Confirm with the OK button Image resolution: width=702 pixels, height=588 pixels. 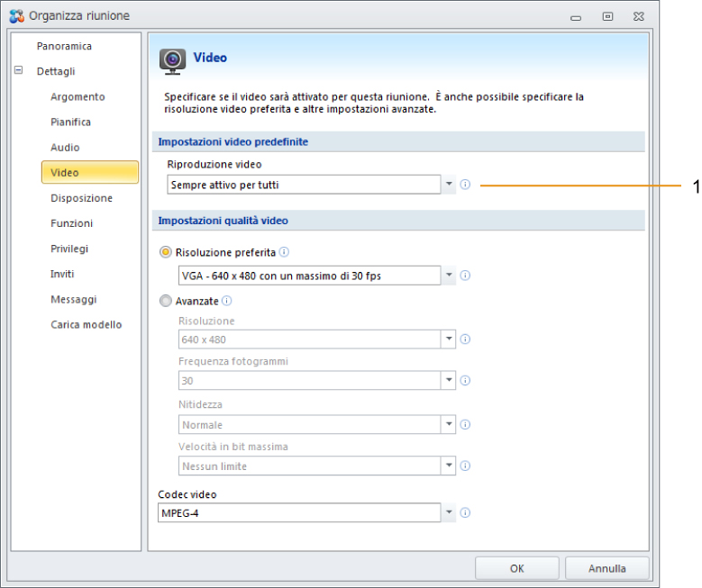pyautogui.click(x=517, y=568)
